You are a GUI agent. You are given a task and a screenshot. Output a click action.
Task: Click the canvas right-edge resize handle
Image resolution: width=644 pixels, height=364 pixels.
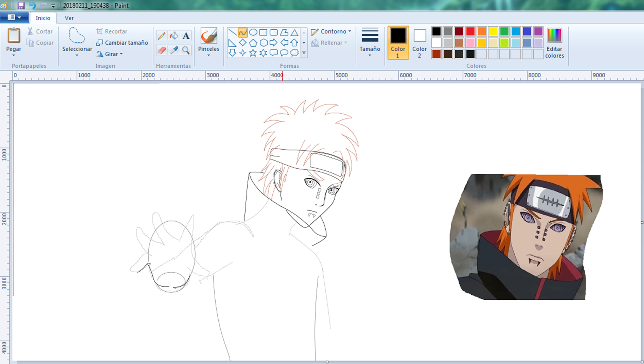click(x=642, y=222)
